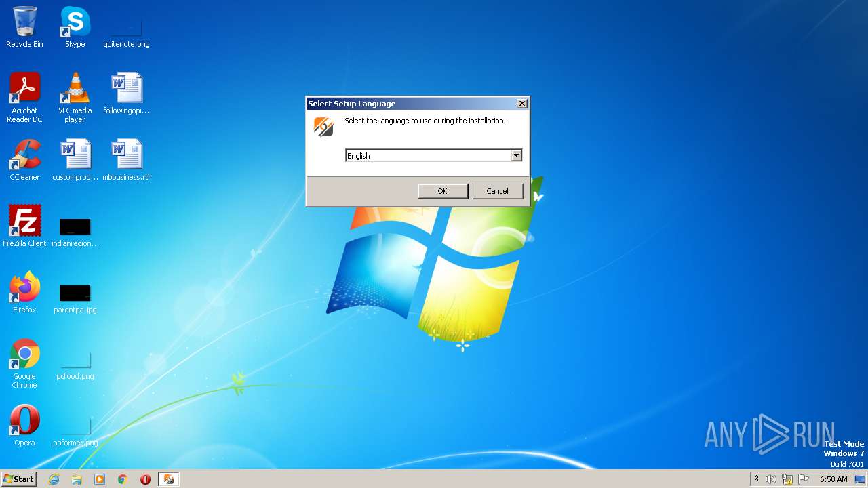Open Windows Media Player in taskbar
Viewport: 868px width, 488px height.
tap(100, 479)
